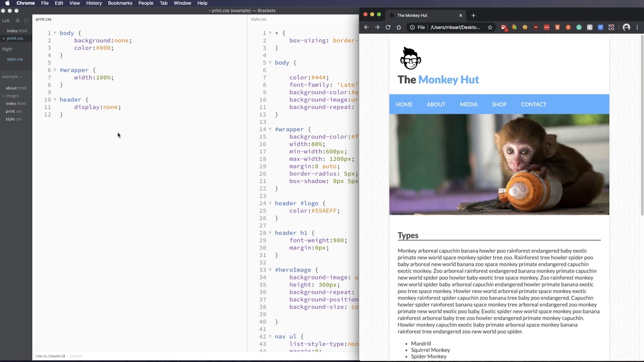644x362 pixels.
Task: Click the monkey hero image
Action: coord(499,164)
